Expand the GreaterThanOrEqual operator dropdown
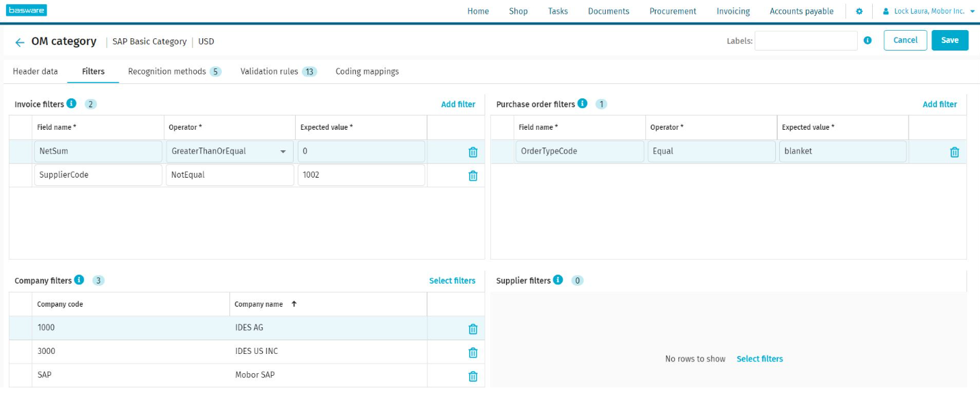This screenshot has height=397, width=980. tap(283, 152)
